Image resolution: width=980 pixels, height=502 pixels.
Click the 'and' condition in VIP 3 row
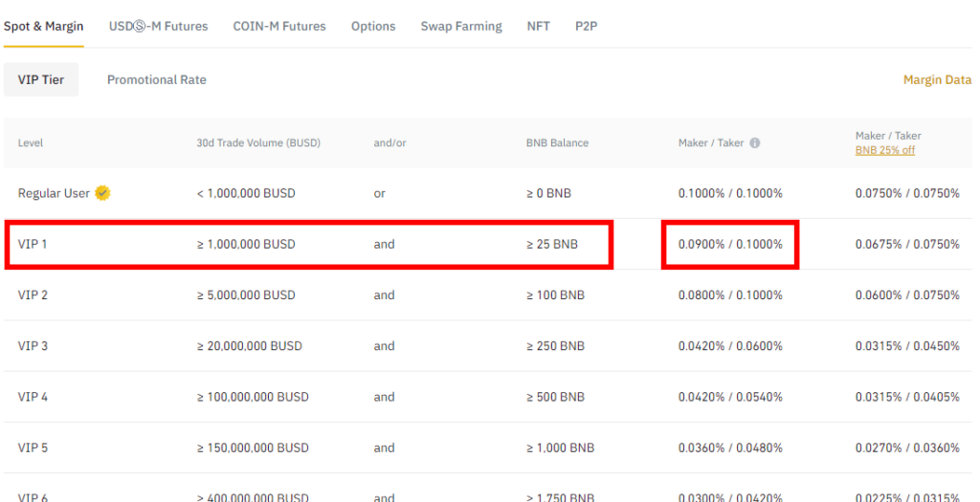(385, 346)
